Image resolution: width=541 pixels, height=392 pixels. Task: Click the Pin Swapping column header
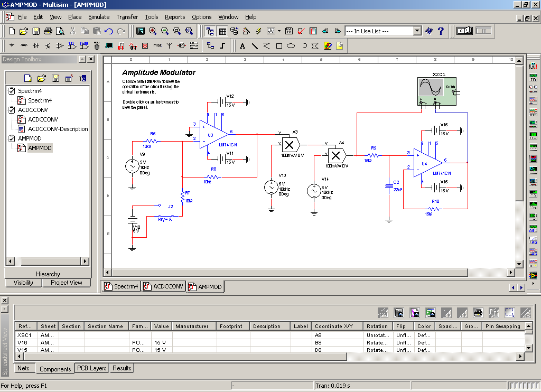(503, 326)
